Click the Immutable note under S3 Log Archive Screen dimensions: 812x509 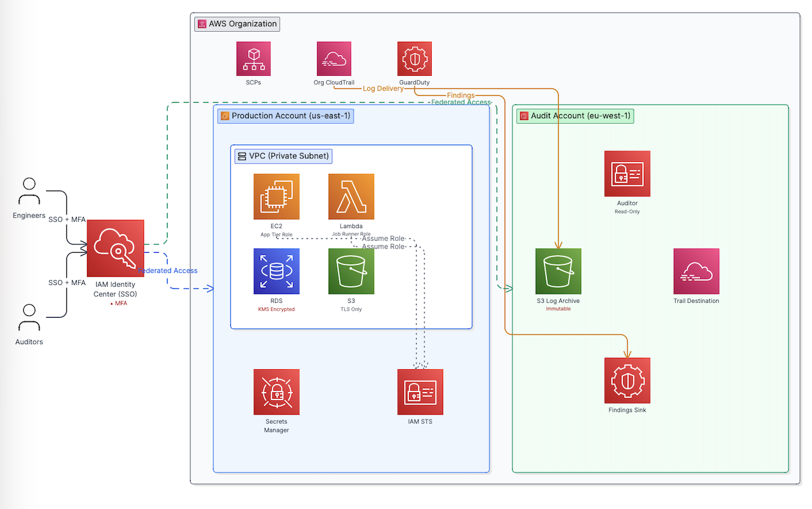[x=558, y=309]
